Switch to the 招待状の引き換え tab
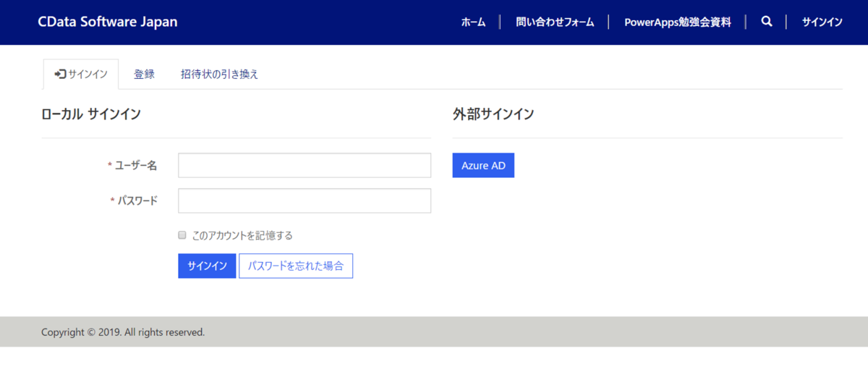Image resolution: width=868 pixels, height=385 pixels. [x=219, y=75]
